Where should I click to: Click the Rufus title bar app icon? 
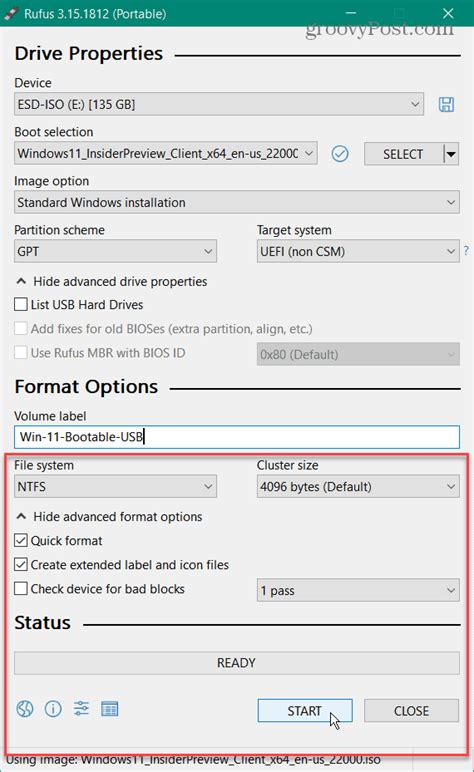click(x=10, y=13)
